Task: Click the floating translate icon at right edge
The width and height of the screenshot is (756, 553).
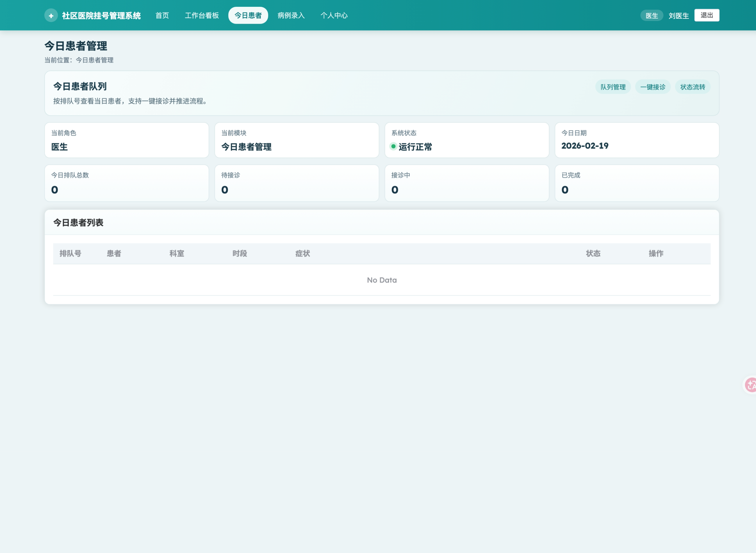Action: pos(751,385)
